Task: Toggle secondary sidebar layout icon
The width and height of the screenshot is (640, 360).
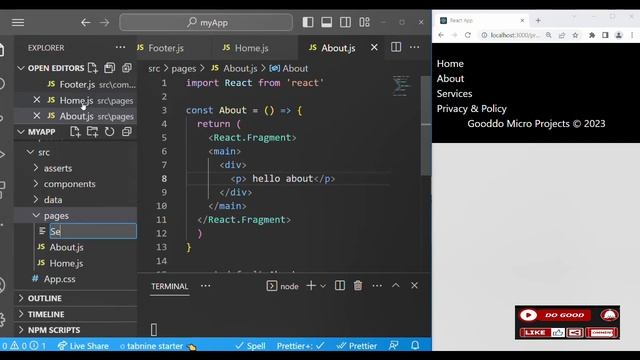Action: 345,22
